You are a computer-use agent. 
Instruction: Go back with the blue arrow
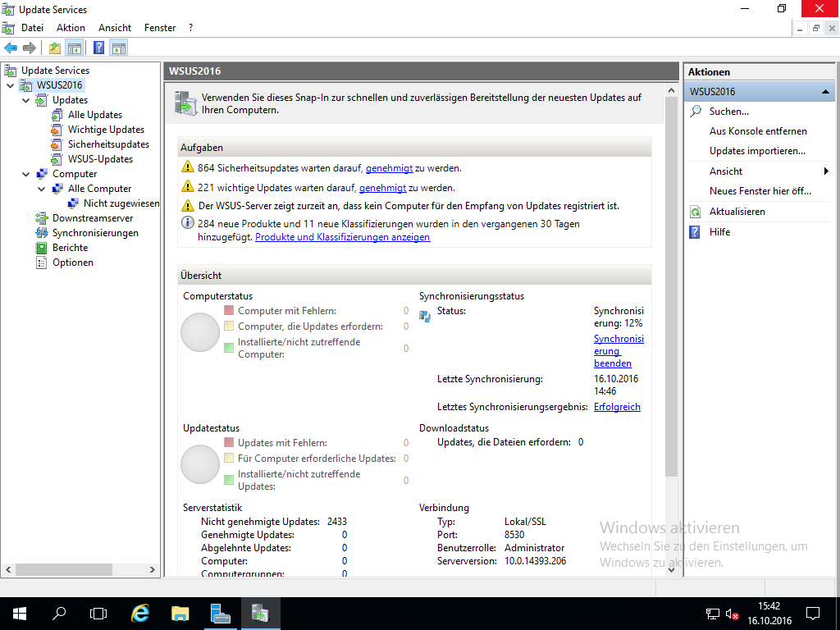pyautogui.click(x=11, y=48)
